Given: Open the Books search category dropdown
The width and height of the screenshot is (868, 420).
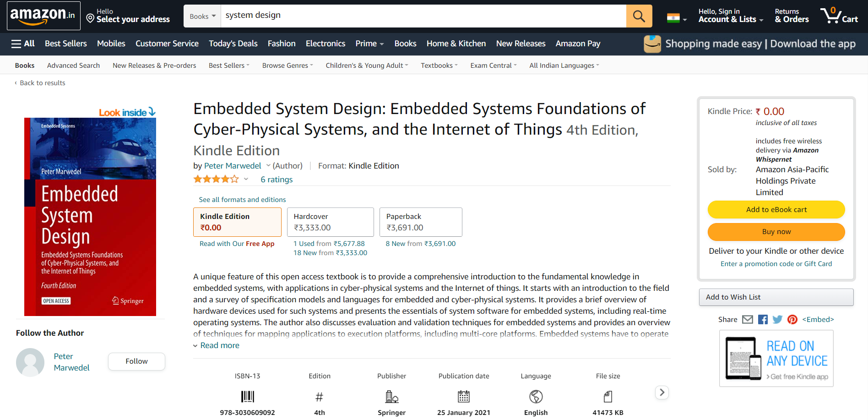Looking at the screenshot, I should pos(202,16).
